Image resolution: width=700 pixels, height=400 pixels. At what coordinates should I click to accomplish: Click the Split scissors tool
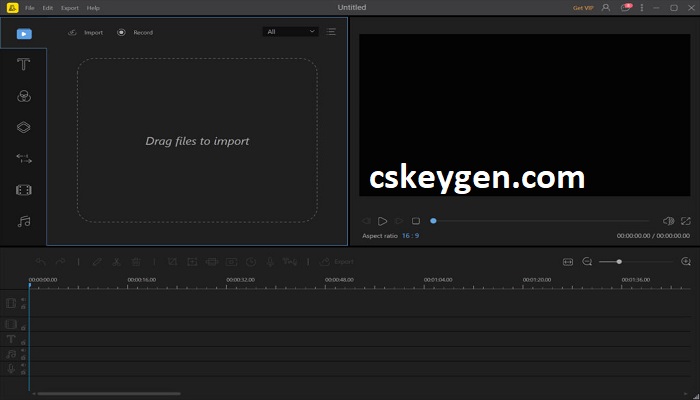pyautogui.click(x=117, y=262)
